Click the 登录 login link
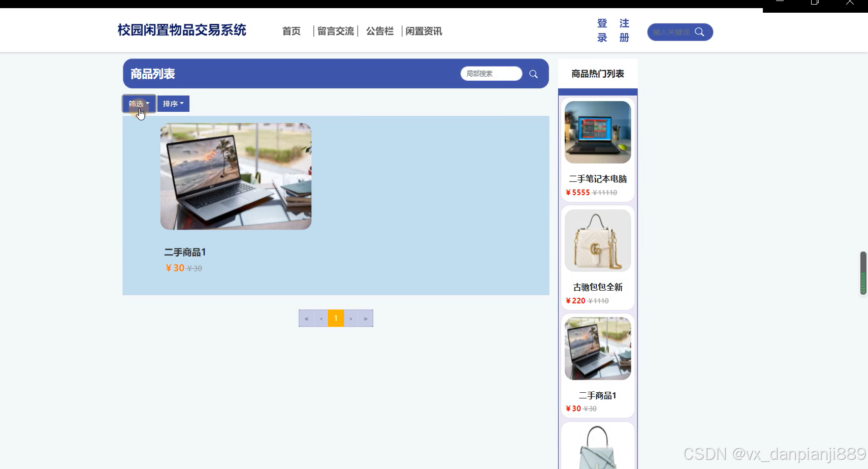Image resolution: width=868 pixels, height=469 pixels. 602,30
